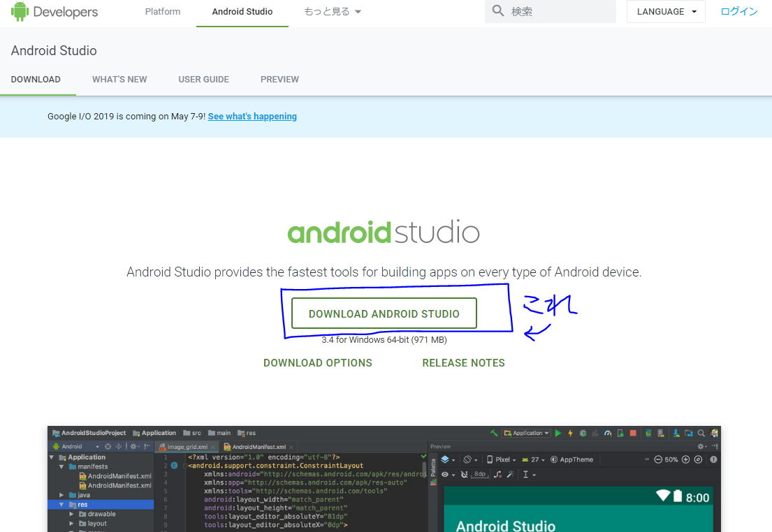Open the Pixel device dropdown in Preview
The width and height of the screenshot is (772, 532).
501,459
